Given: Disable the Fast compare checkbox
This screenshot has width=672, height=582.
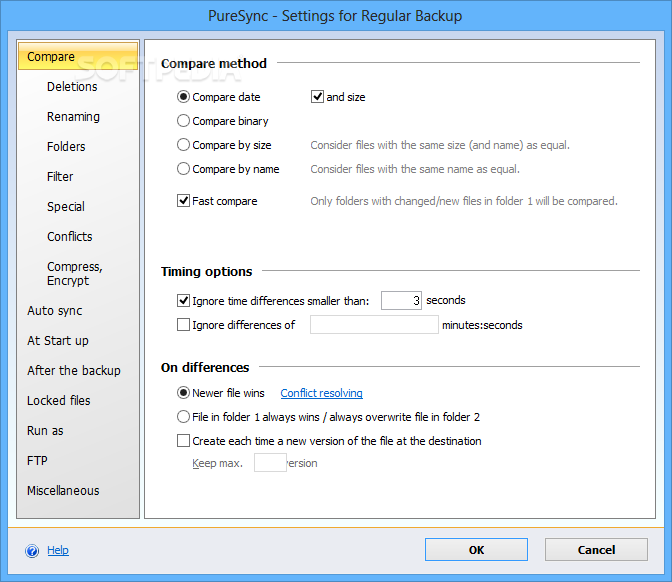Looking at the screenshot, I should coord(183,201).
